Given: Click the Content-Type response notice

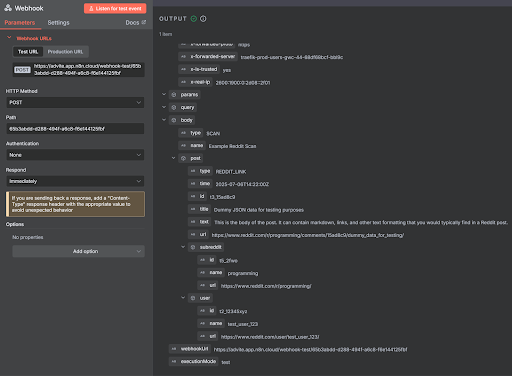Looking at the screenshot, I should 75,204.
